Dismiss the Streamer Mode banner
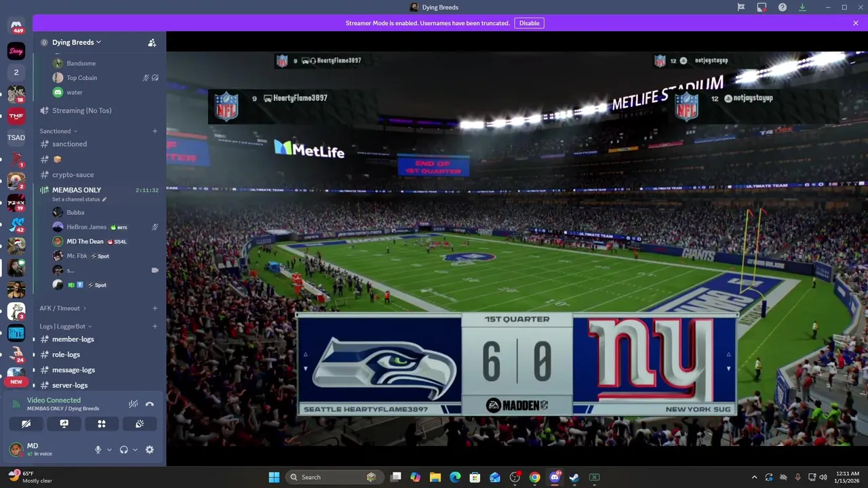This screenshot has width=868, height=488. coord(856,23)
